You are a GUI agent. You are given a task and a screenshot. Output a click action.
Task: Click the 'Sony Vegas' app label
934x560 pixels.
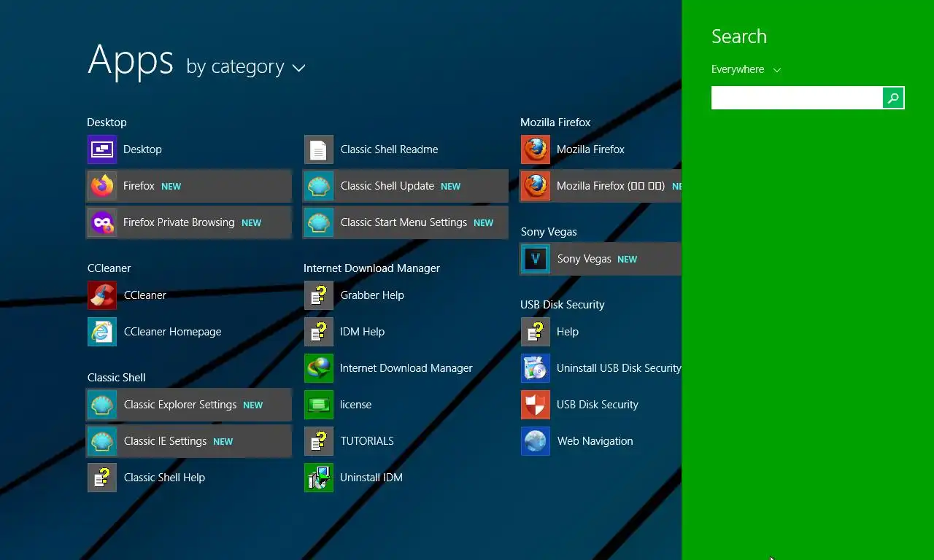coord(584,259)
